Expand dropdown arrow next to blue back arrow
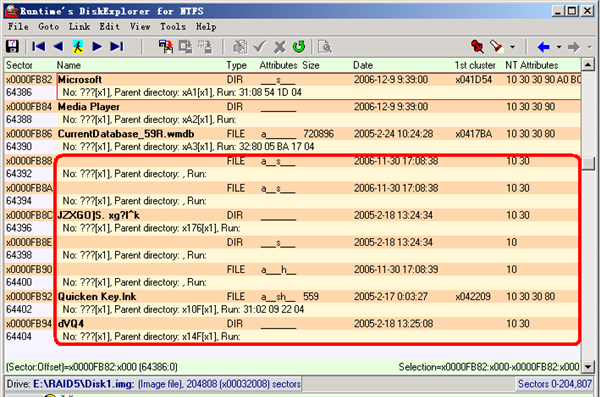The width and height of the screenshot is (601, 397). tap(559, 47)
